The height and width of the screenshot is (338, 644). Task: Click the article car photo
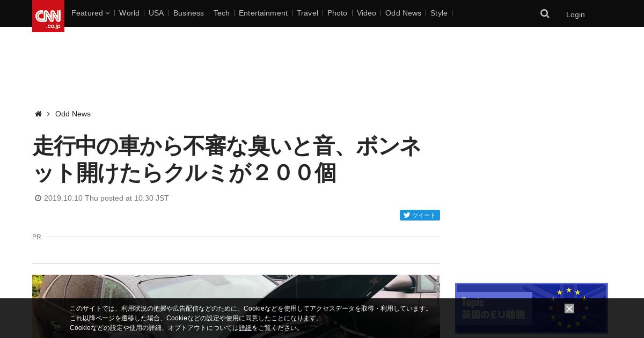coord(236,306)
